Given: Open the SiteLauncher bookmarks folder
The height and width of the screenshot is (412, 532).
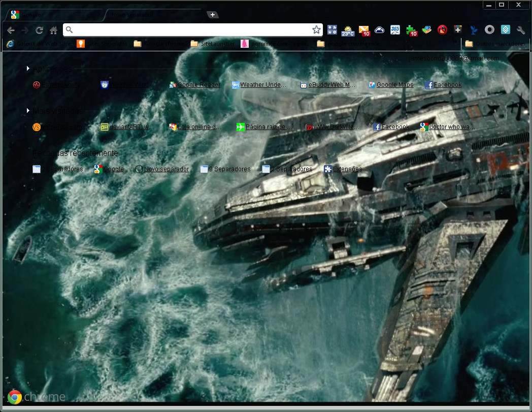Looking at the screenshot, I should [x=213, y=44].
